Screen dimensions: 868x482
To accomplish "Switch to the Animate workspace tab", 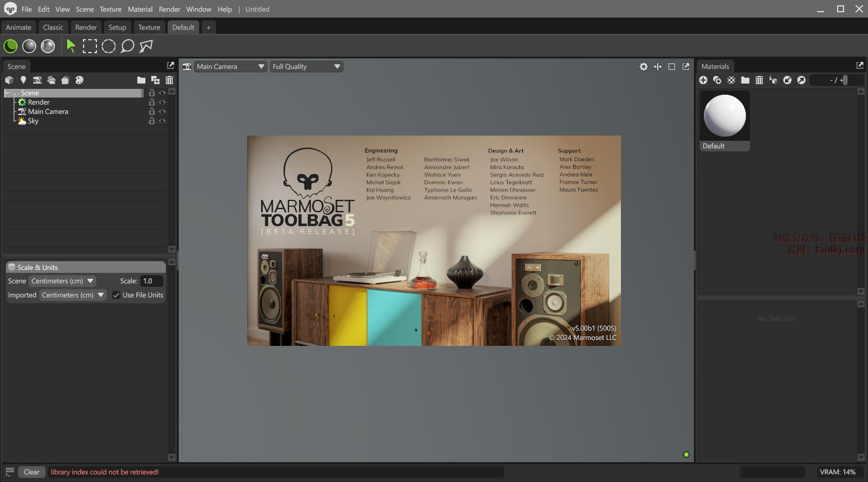I will [19, 27].
